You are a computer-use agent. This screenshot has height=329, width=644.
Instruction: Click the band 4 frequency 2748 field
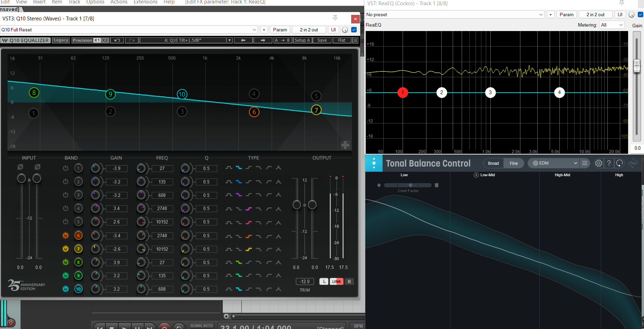coord(162,208)
